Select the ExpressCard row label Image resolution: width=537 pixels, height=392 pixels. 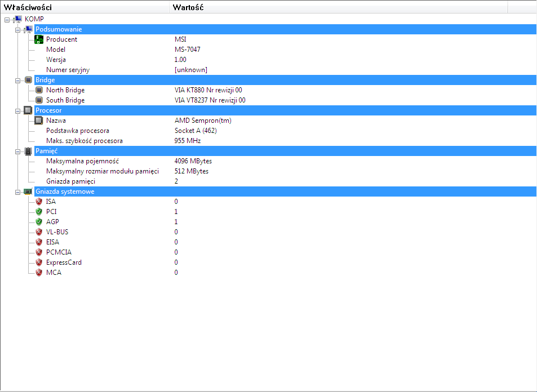pyautogui.click(x=64, y=262)
